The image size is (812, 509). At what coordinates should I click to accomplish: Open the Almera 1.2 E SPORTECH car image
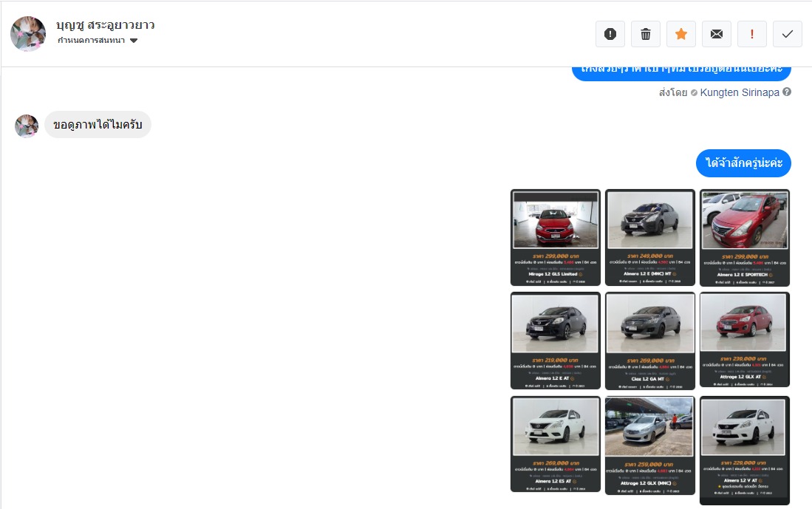pos(744,237)
